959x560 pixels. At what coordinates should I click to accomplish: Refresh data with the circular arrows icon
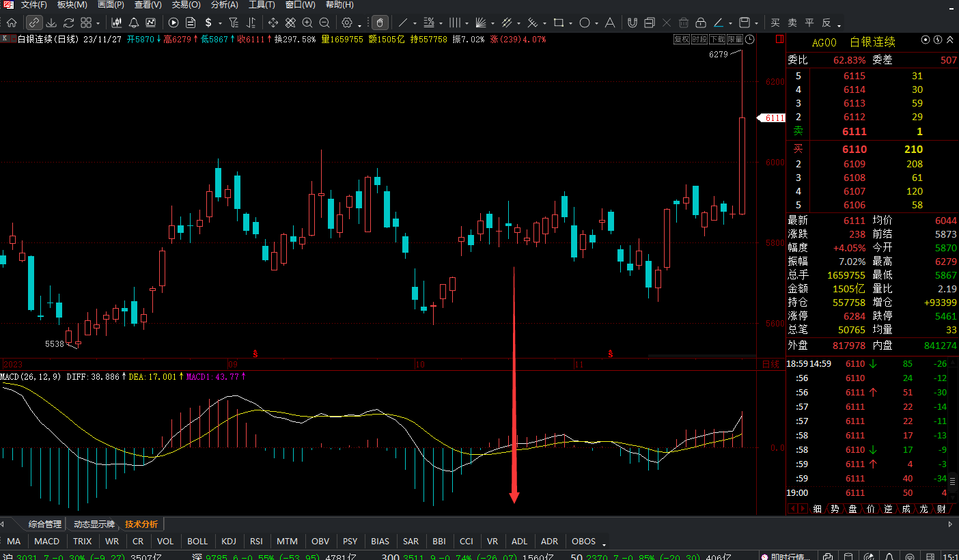tap(68, 23)
